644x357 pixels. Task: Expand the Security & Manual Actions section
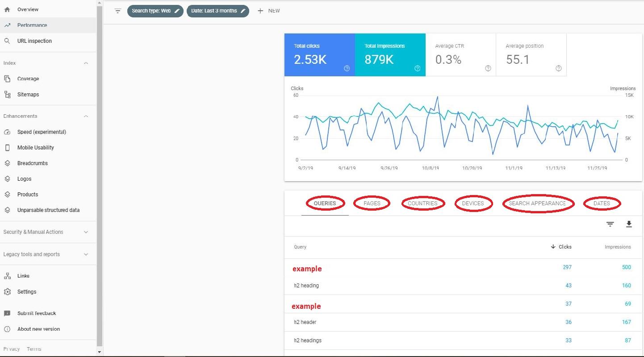point(86,232)
